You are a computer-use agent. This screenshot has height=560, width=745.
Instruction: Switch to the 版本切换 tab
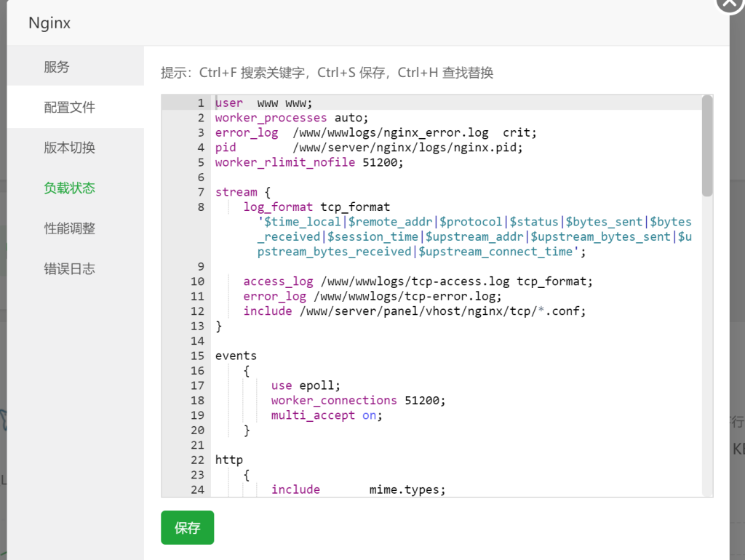[x=76, y=147]
